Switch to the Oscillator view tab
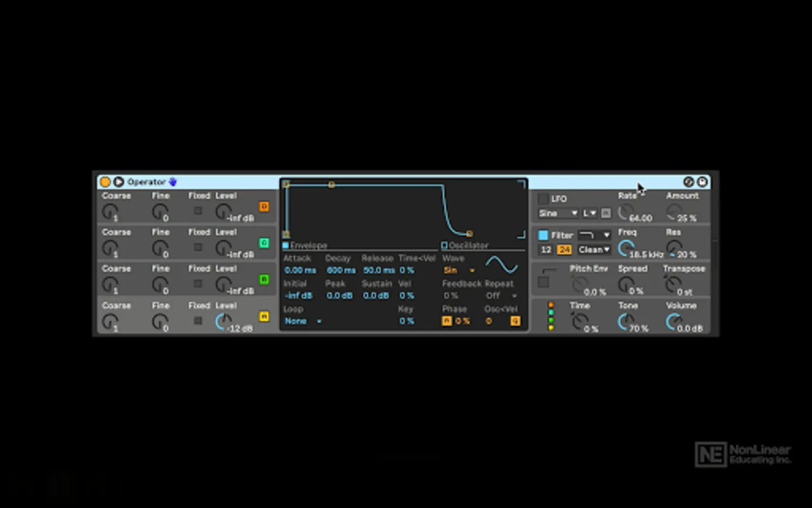812x508 pixels. click(465, 246)
